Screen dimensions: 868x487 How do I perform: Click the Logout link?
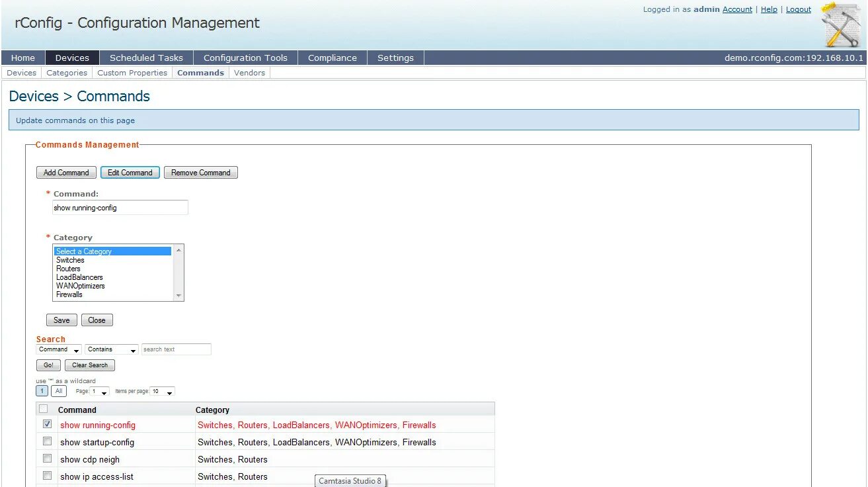point(799,9)
